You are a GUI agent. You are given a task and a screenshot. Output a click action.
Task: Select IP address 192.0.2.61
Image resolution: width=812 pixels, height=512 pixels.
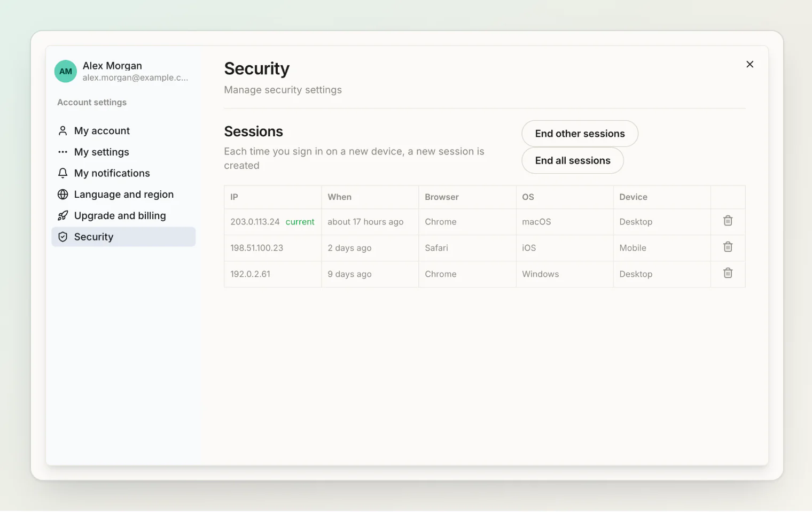click(250, 274)
